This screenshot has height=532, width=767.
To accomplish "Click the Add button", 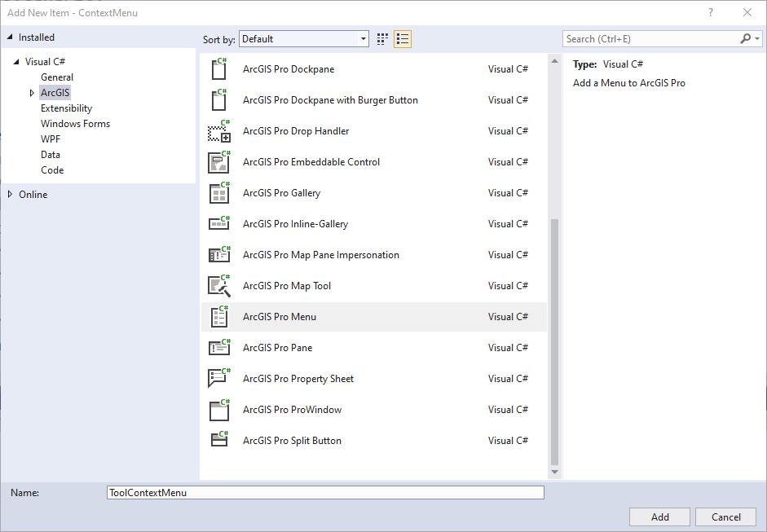I will click(x=659, y=517).
